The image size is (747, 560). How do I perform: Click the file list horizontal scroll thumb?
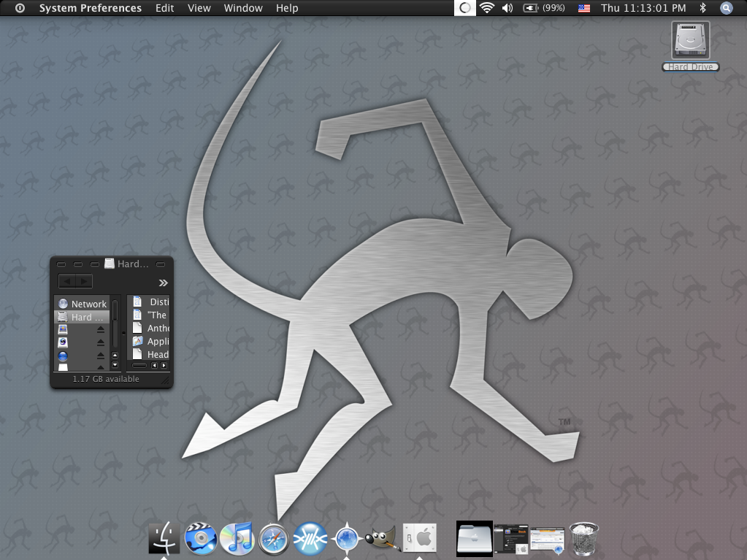point(139,365)
